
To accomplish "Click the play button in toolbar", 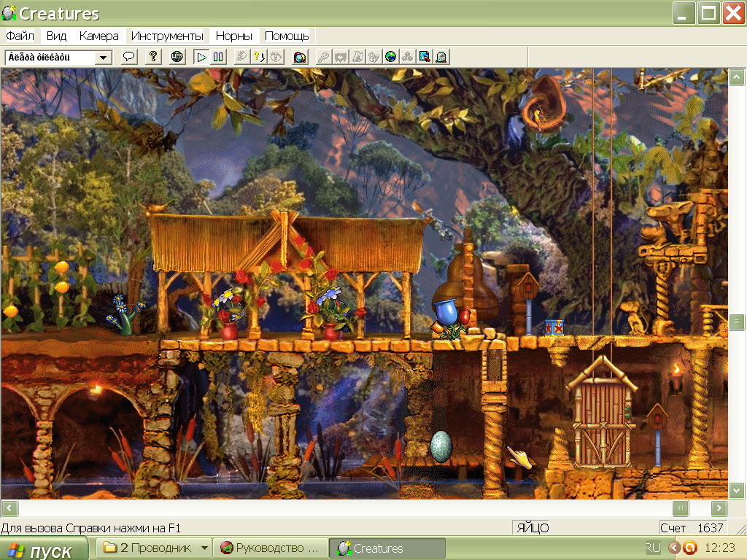I will pos(201,57).
